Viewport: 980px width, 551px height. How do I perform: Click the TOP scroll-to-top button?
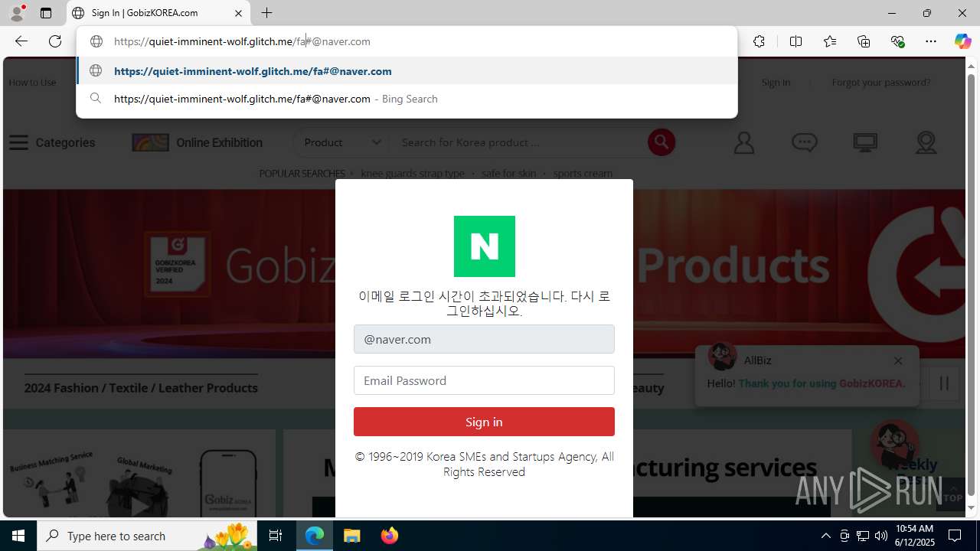click(952, 493)
